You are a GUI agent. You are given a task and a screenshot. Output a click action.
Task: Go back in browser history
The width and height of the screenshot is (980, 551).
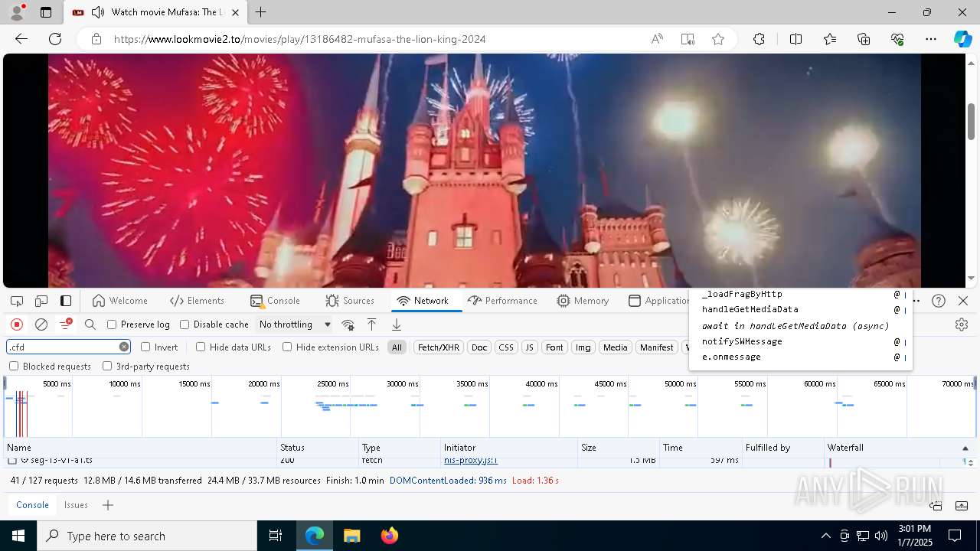click(21, 39)
